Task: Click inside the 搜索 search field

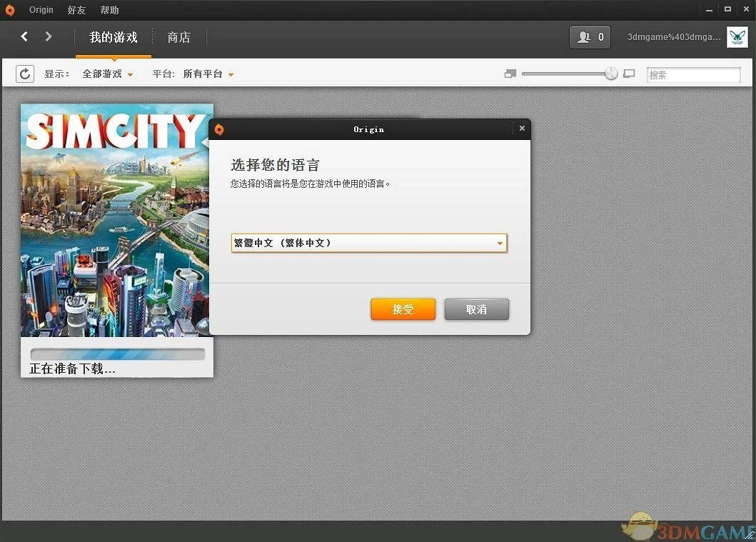Action: [692, 74]
